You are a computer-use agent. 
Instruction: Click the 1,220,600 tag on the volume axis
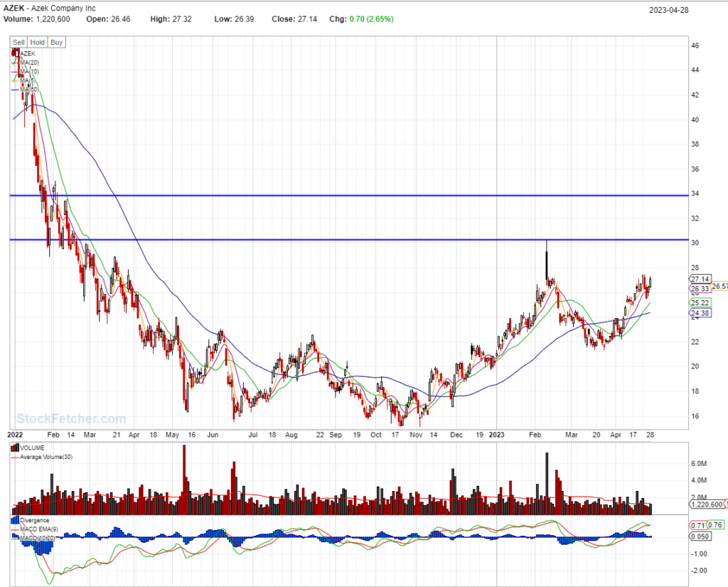[707, 504]
